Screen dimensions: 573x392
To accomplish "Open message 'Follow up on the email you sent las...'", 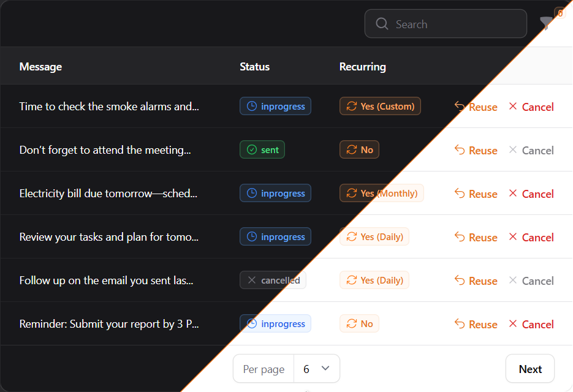I will (107, 280).
